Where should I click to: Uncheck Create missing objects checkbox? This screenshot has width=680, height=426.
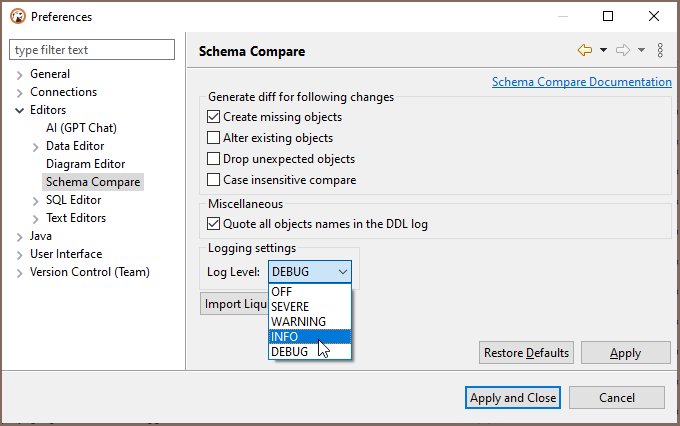[213, 117]
